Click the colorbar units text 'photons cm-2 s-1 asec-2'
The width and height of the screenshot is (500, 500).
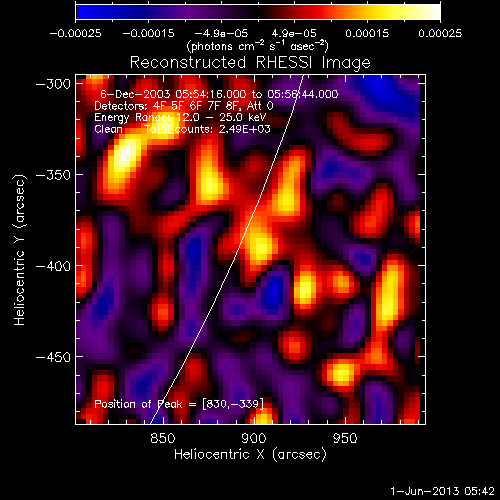[258, 46]
